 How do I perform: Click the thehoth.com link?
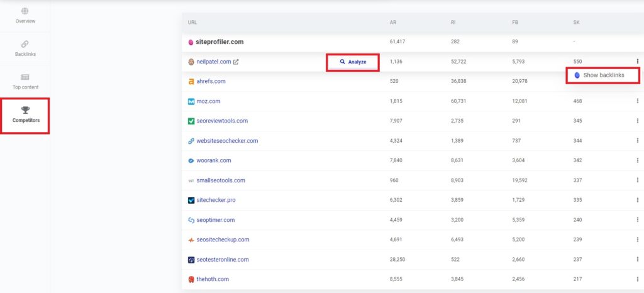click(213, 279)
